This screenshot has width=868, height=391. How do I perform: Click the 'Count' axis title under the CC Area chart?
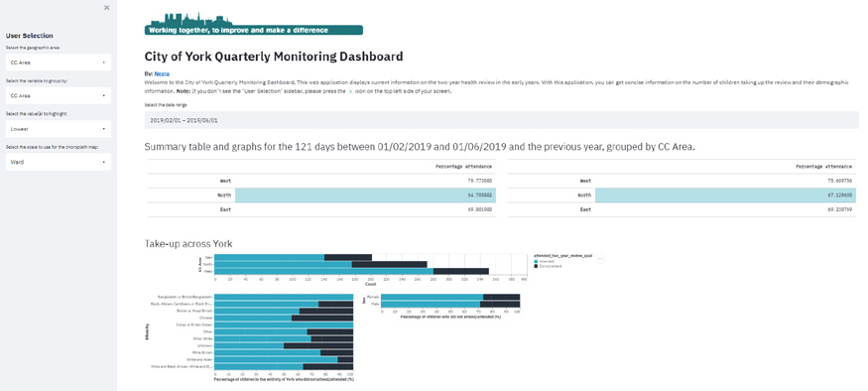371,284
